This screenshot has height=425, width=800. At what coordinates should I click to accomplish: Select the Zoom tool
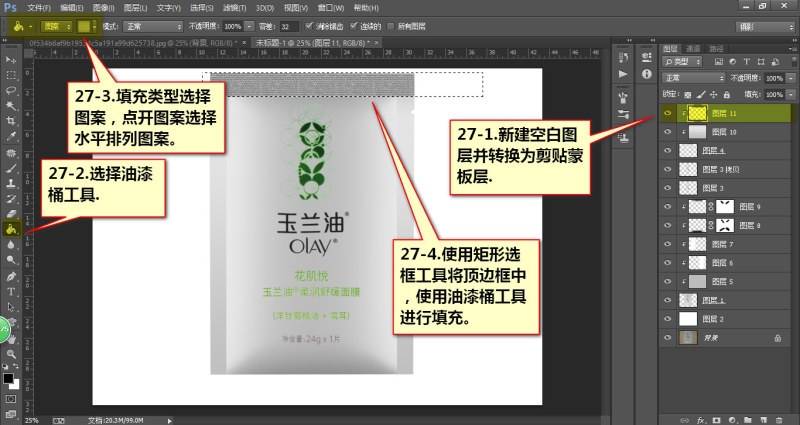coord(11,353)
